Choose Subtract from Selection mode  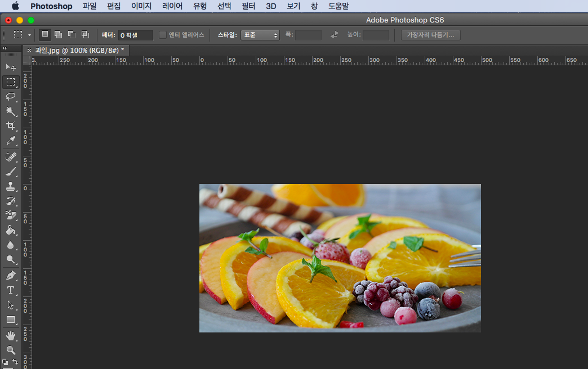[72, 34]
